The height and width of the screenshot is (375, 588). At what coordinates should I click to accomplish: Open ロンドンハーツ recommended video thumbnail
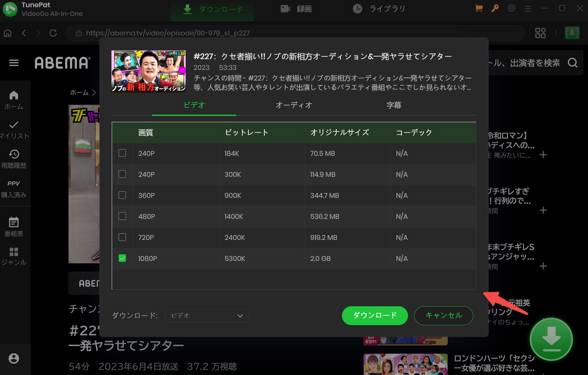(x=405, y=364)
